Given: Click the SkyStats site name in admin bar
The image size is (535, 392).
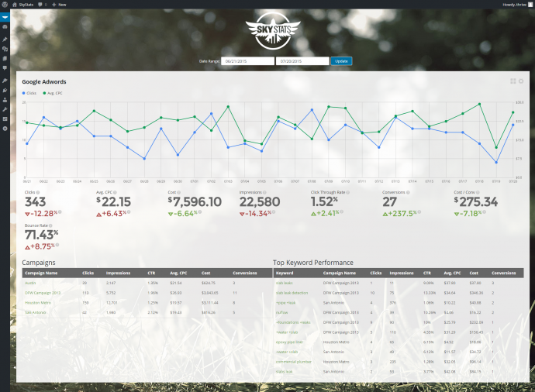Looking at the screenshot, I should click(x=26, y=5).
